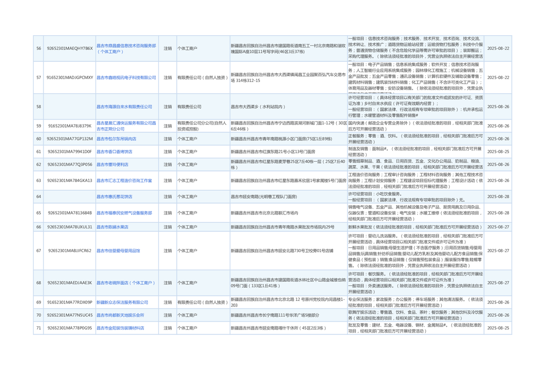Click date 2025-08-25 in row 71
The image size is (555, 392).
click(498, 328)
